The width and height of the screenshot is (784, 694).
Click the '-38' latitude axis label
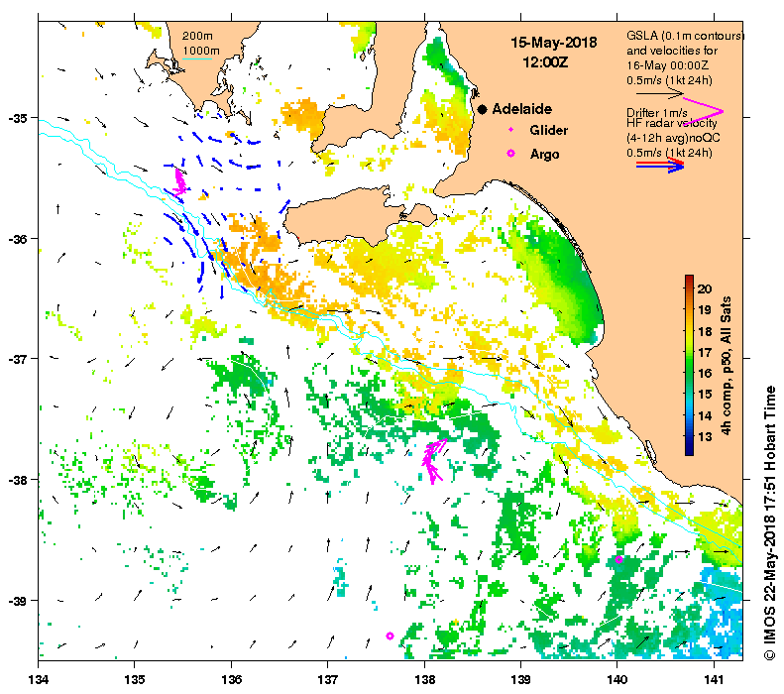18,479
